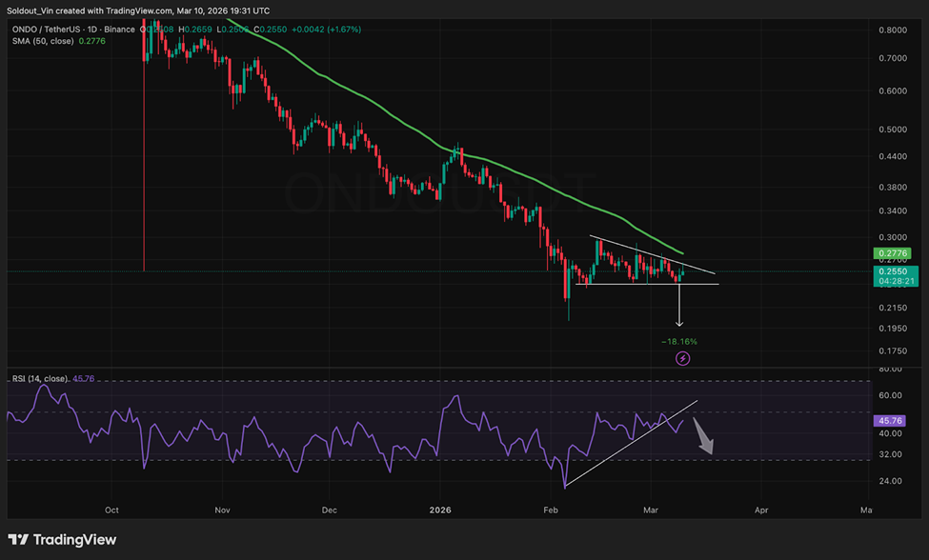The image size is (929, 560).
Task: Click the 2026 label on time axis
Action: (439, 510)
